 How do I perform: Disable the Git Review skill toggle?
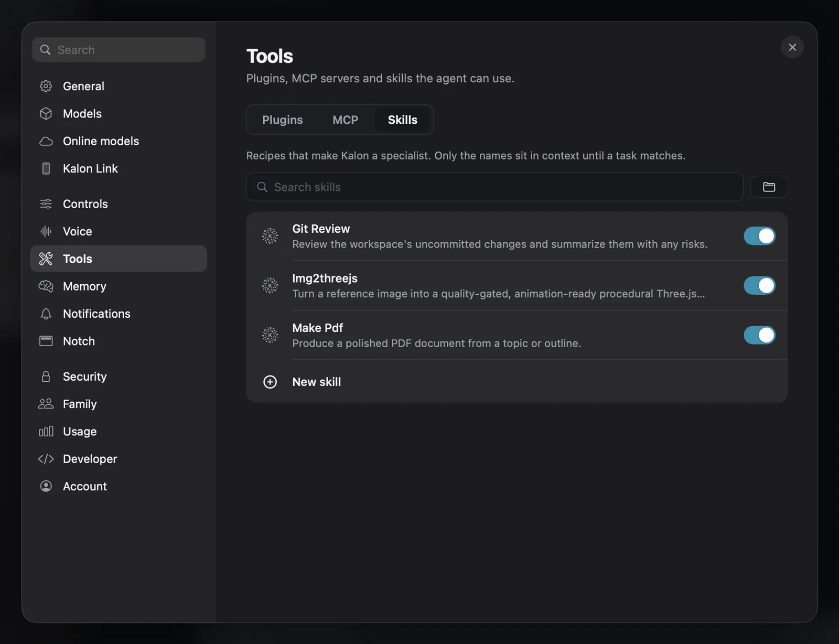[759, 236]
